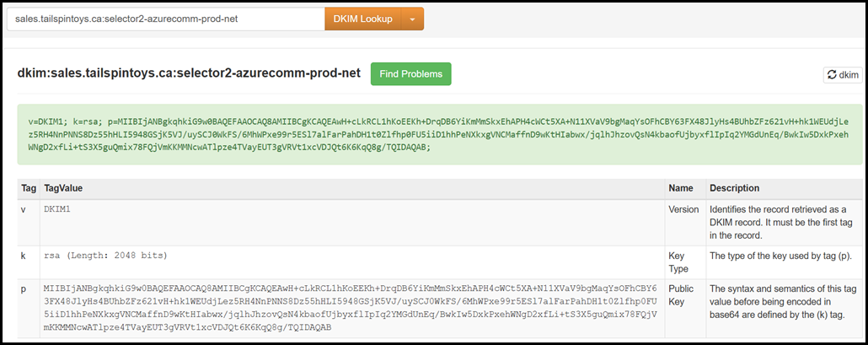The width and height of the screenshot is (868, 345).
Task: Select the Public Key name cell
Action: coord(679,295)
